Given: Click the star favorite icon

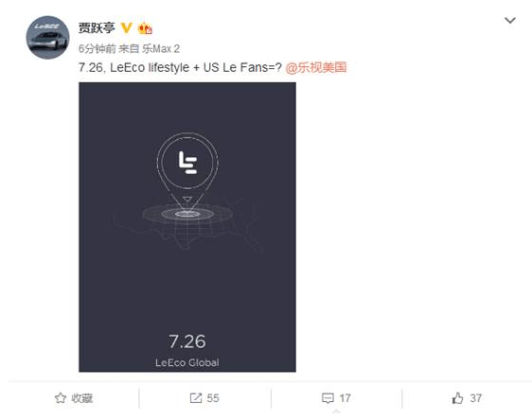Looking at the screenshot, I should 61,398.
